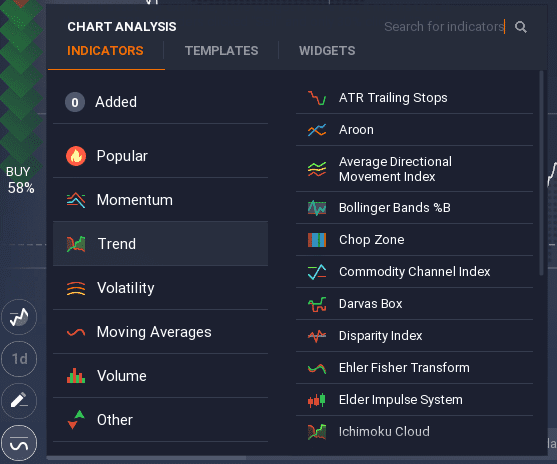View the Added indicators list
Screen dimensions: 557x464
(160, 102)
